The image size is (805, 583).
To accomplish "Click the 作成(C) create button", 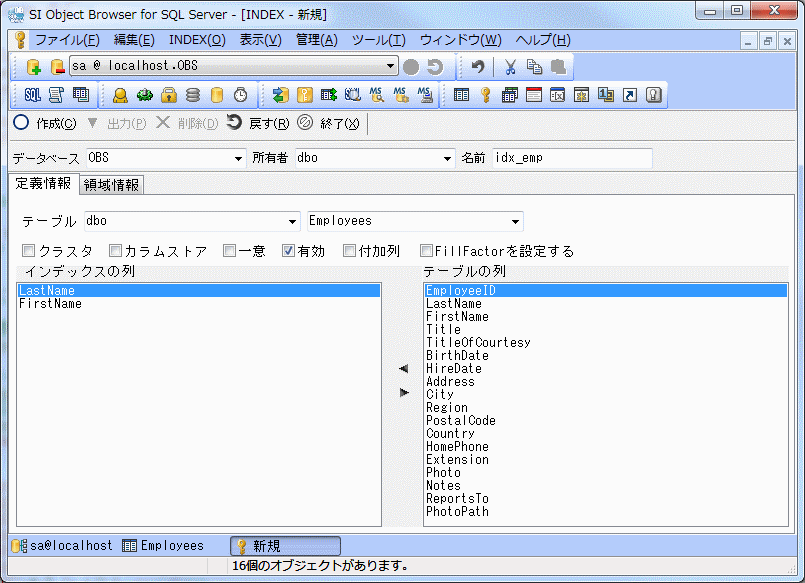I will pos(45,123).
